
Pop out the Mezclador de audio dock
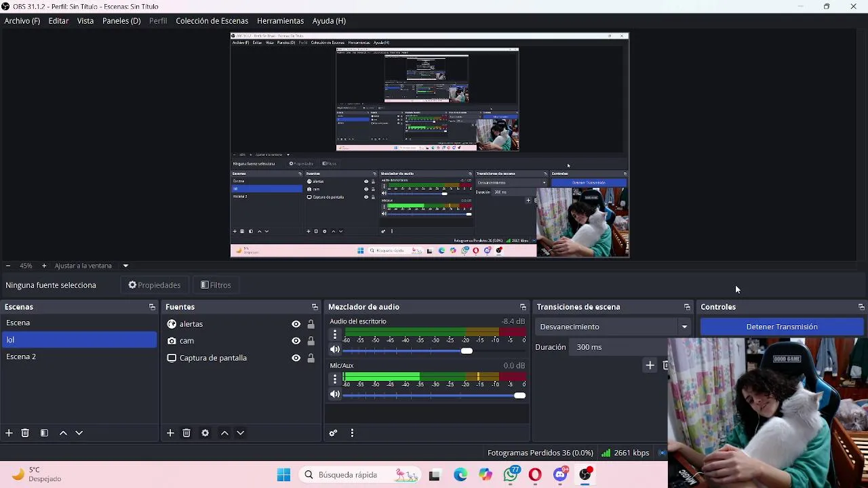click(x=523, y=307)
